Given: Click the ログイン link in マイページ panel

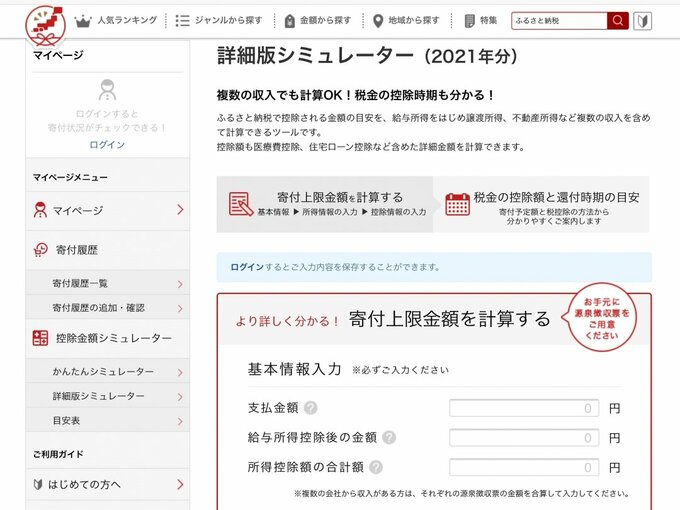Looking at the screenshot, I should (x=107, y=145).
